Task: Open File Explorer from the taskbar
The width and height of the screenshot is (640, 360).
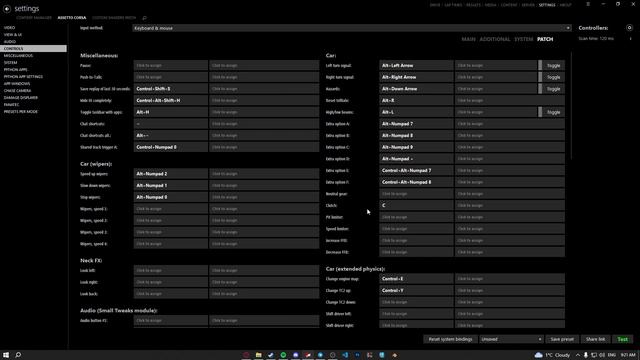Action: pos(258,355)
